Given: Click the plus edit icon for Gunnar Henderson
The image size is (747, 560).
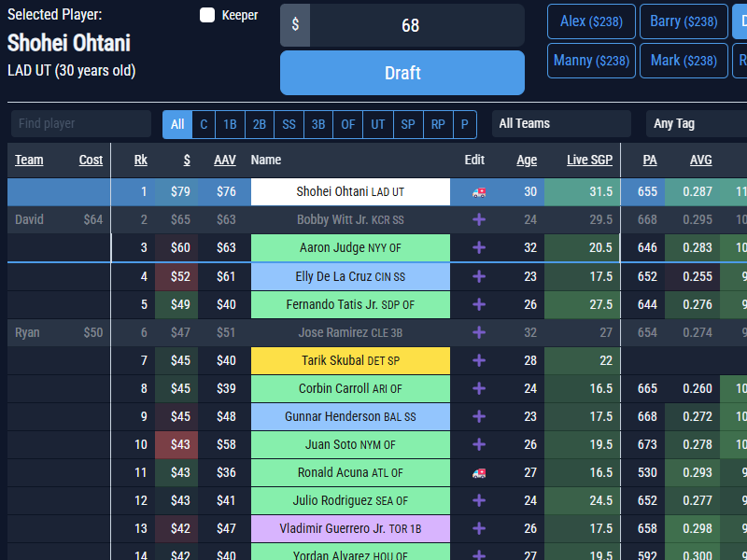Looking at the screenshot, I should tap(479, 416).
